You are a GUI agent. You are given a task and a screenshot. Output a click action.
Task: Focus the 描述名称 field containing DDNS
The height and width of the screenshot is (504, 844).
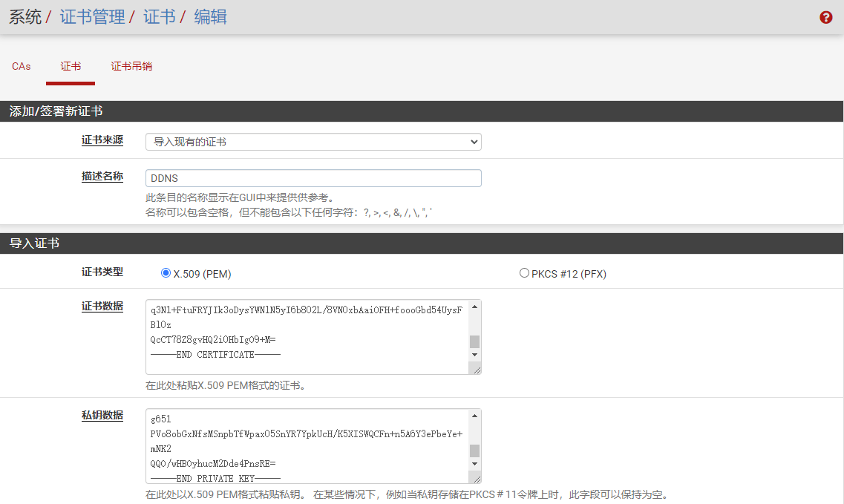click(313, 178)
